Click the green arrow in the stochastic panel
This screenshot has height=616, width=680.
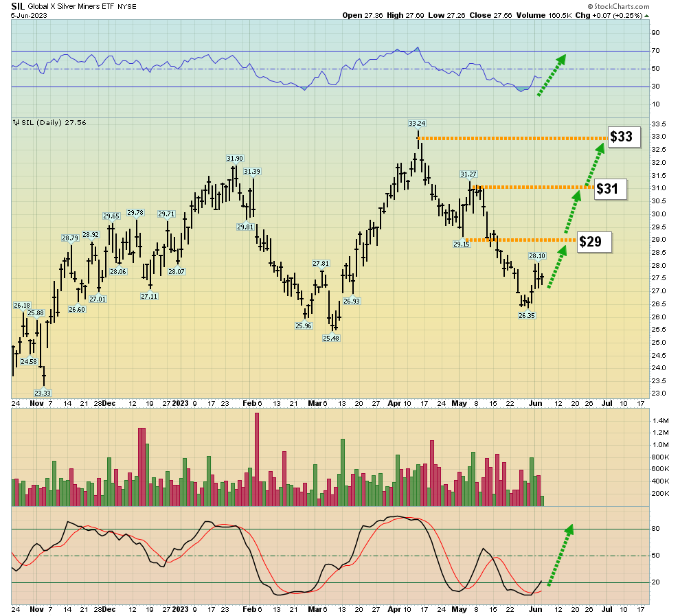[559, 556]
